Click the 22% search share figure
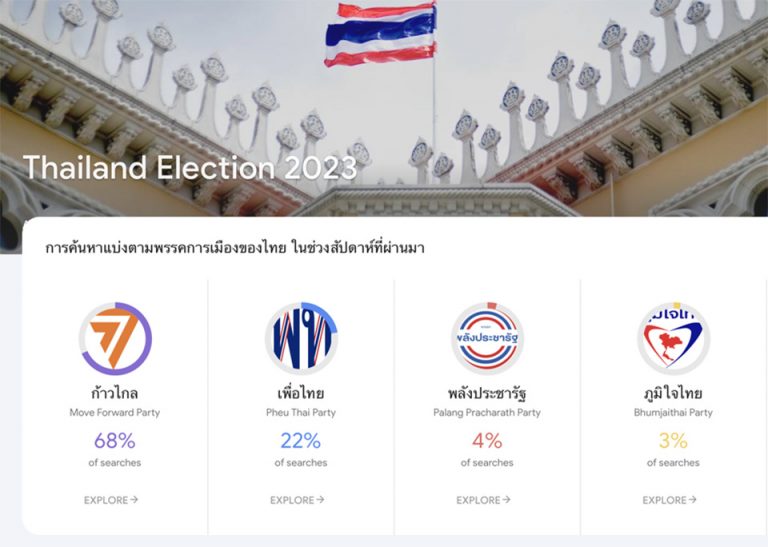 (301, 440)
